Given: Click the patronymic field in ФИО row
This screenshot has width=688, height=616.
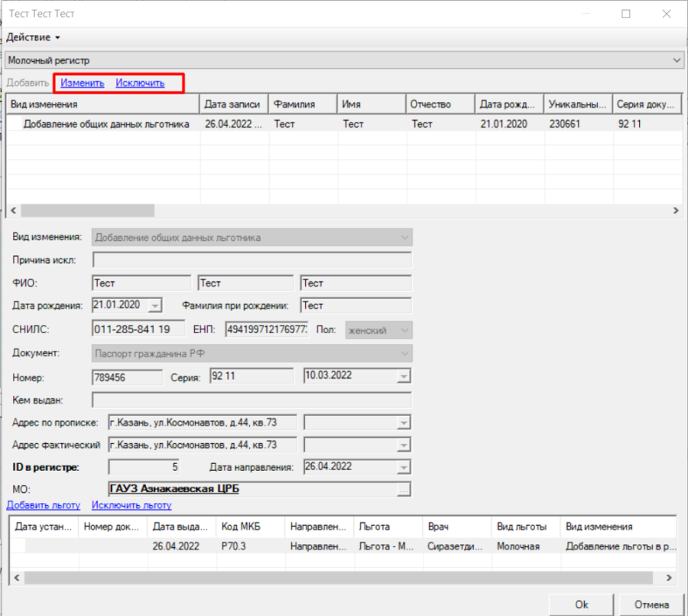Looking at the screenshot, I should coord(355,283).
